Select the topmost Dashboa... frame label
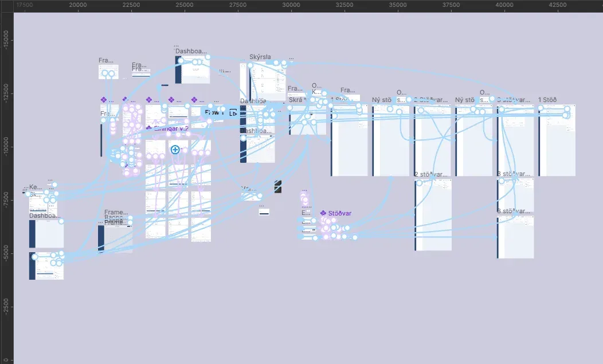The image size is (603, 364). coord(191,51)
